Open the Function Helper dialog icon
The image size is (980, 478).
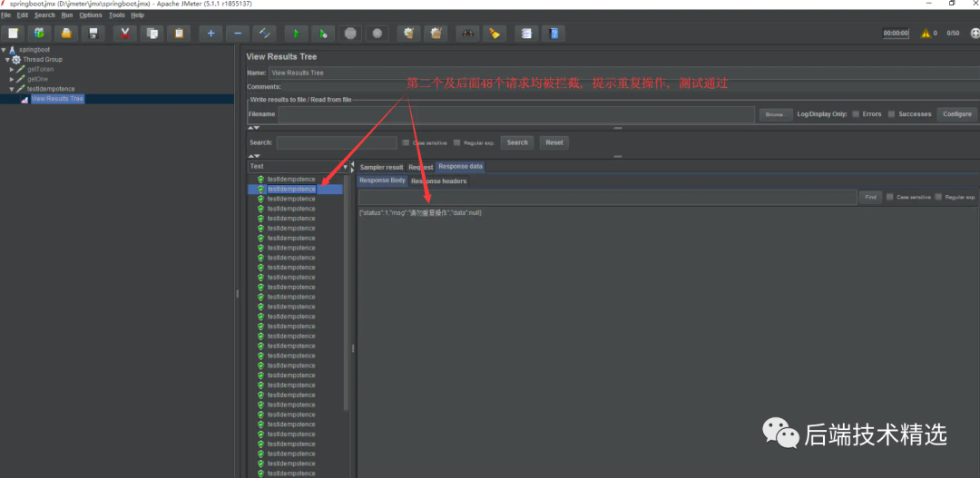coord(526,34)
